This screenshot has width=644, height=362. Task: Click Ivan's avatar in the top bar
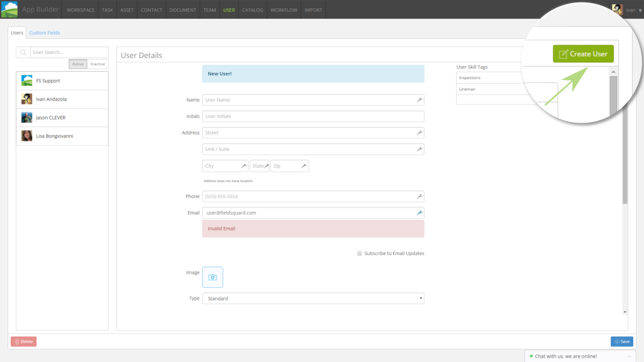pyautogui.click(x=617, y=9)
